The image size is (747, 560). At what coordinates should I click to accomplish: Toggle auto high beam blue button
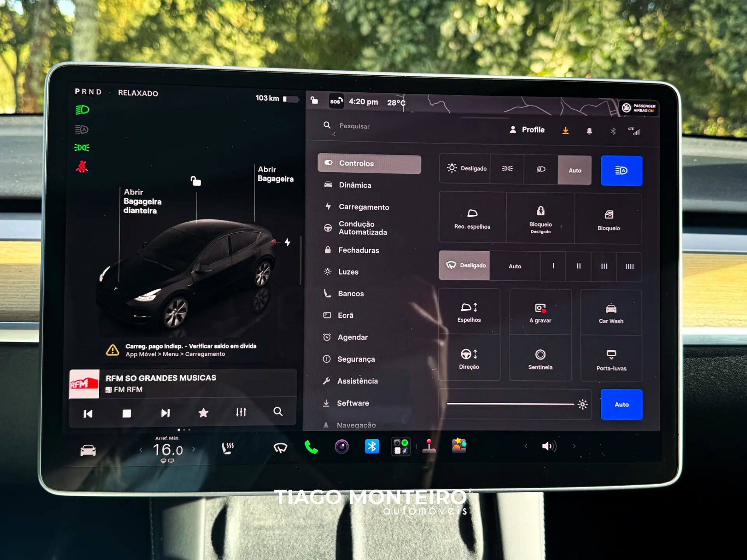[621, 171]
